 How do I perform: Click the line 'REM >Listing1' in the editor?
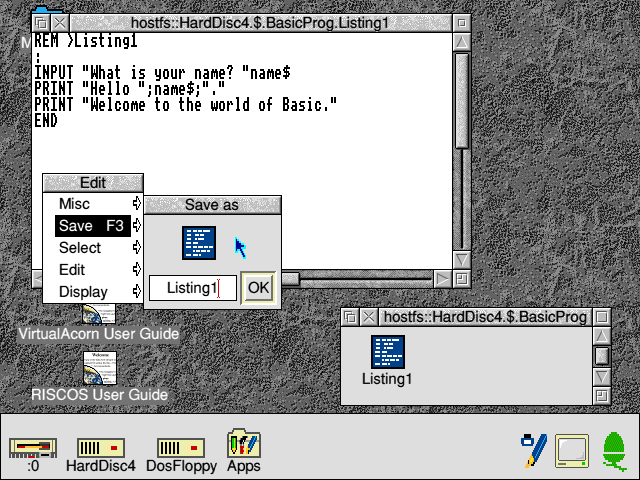click(86, 41)
